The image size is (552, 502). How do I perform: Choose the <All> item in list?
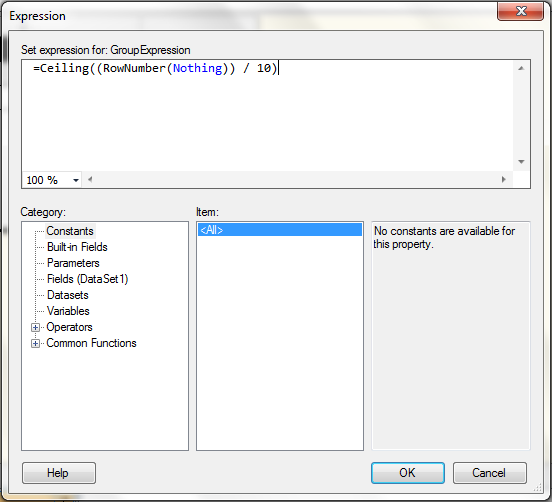[280, 230]
